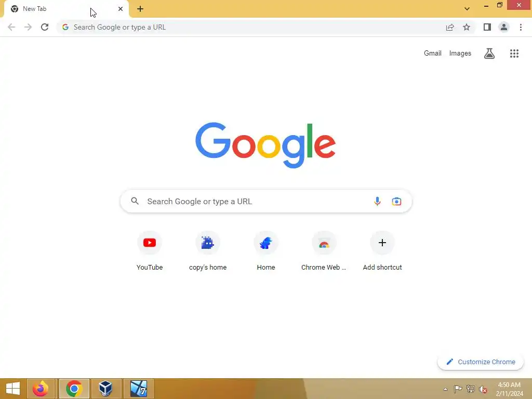Click the muted volume tray icon
Viewport: 532px width, 399px height.
tap(483, 389)
